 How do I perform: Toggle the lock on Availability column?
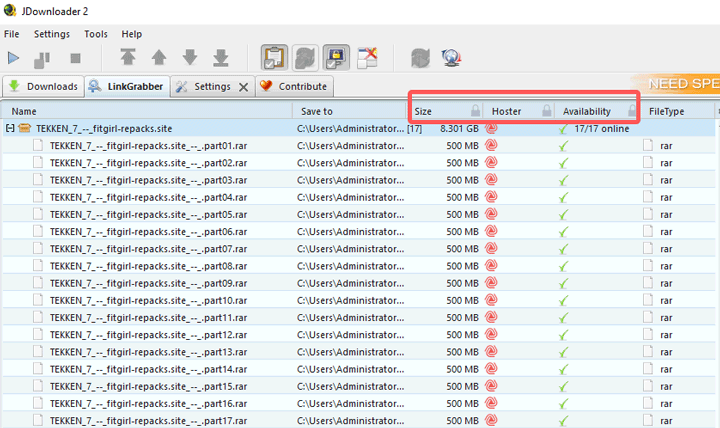pyautogui.click(x=632, y=111)
